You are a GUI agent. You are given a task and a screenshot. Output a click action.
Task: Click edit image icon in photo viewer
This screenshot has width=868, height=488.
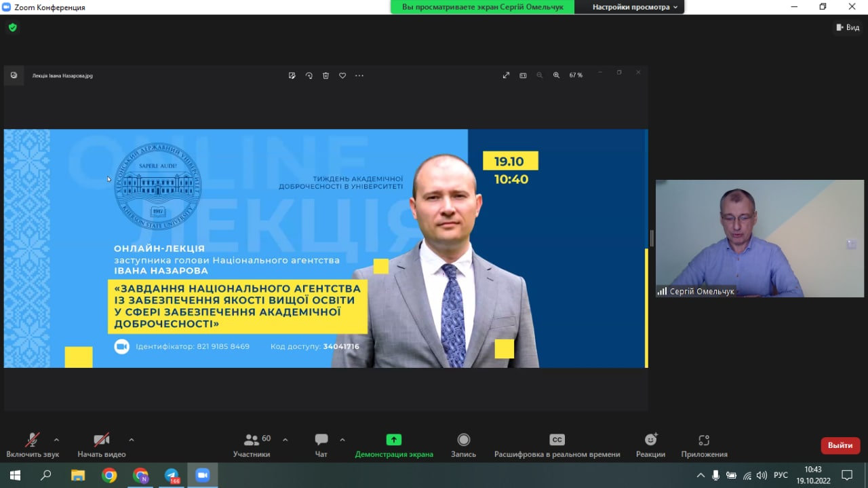tap(292, 75)
